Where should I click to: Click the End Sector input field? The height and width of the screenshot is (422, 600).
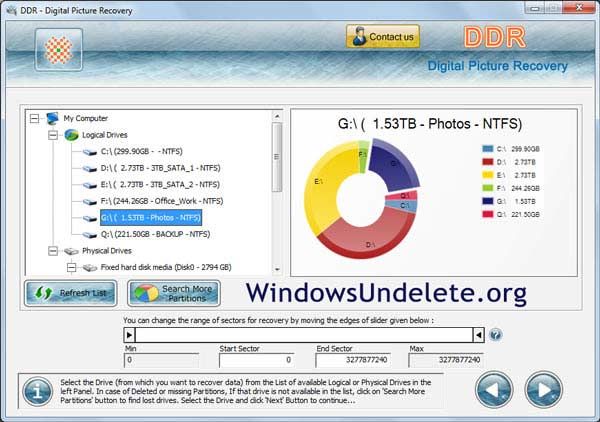click(353, 360)
